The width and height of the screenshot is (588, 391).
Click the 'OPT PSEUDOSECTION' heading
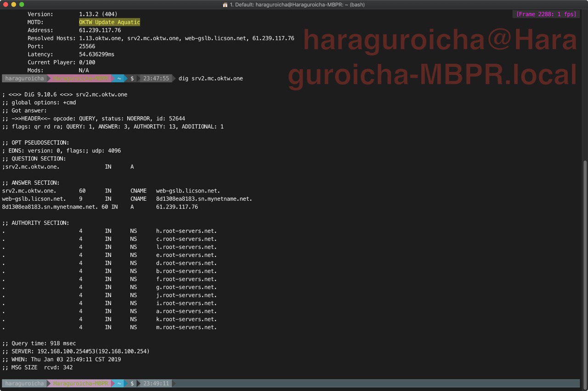click(36, 142)
